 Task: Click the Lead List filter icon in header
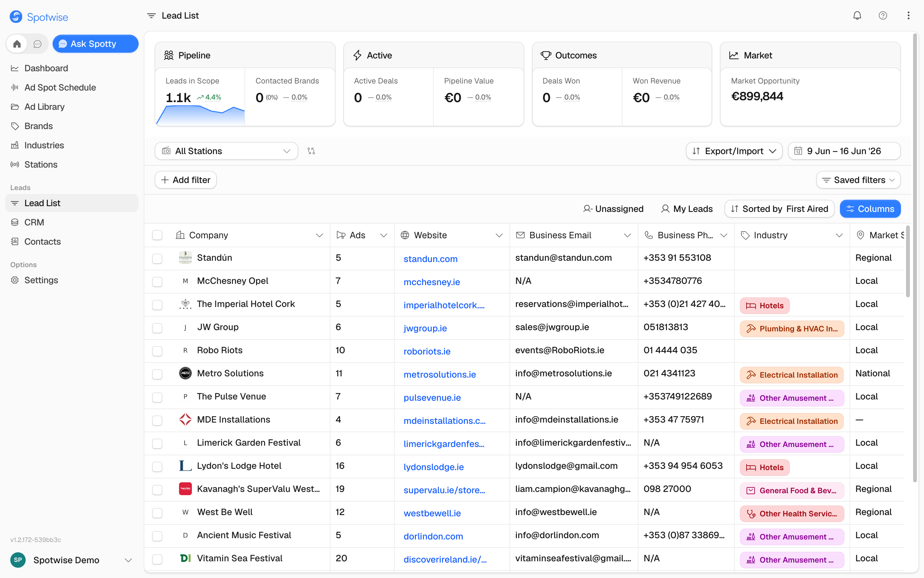(x=151, y=16)
